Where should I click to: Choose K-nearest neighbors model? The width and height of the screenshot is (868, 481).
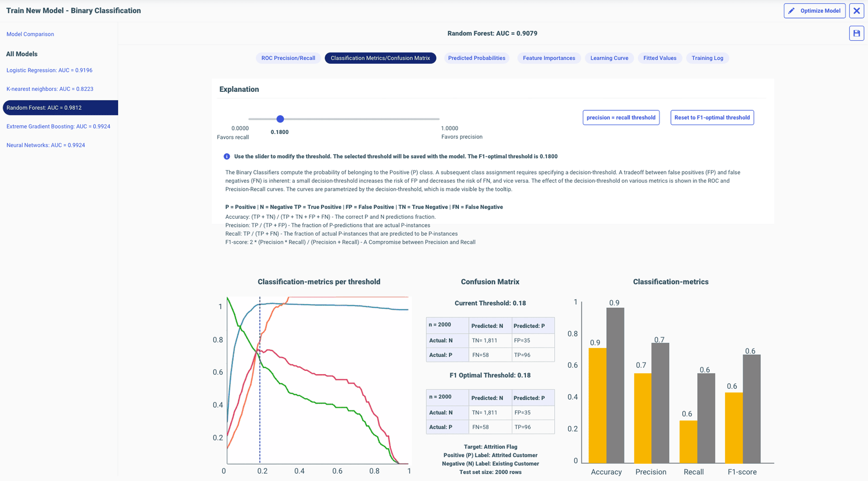point(50,89)
